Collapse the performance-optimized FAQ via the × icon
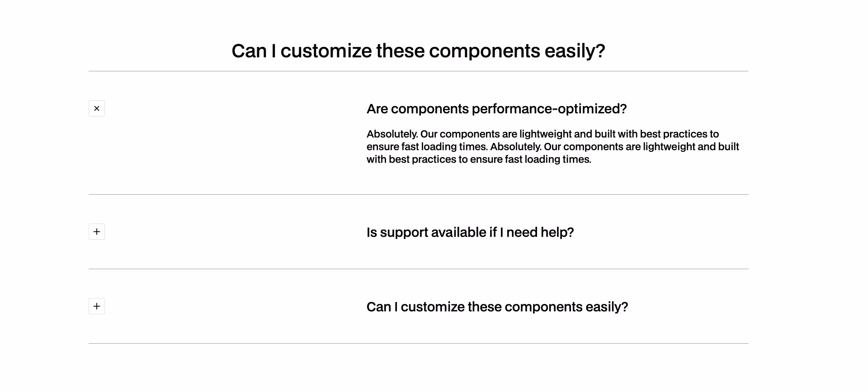The image size is (868, 392). click(x=96, y=108)
